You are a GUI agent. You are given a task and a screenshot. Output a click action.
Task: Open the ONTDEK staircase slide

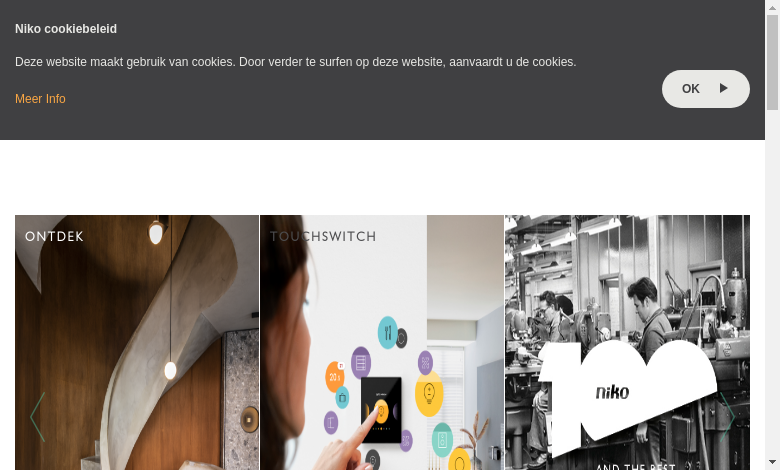(137, 343)
